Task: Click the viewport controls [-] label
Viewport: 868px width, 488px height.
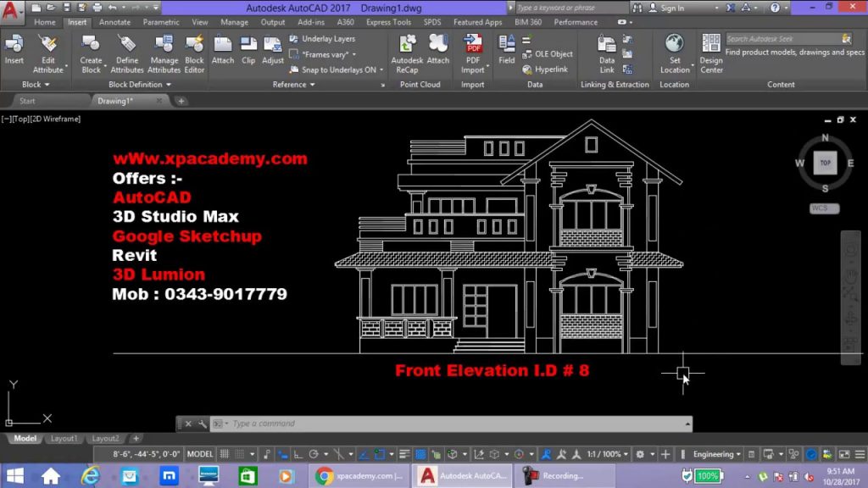Action: pos(6,119)
